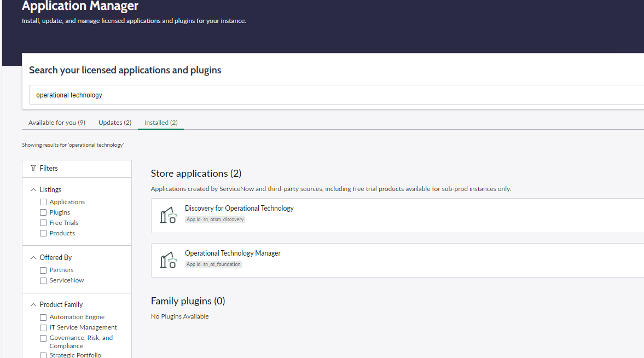Open the Discovery for Operational Technology listing
This screenshot has height=358, width=644.
pyautogui.click(x=239, y=208)
